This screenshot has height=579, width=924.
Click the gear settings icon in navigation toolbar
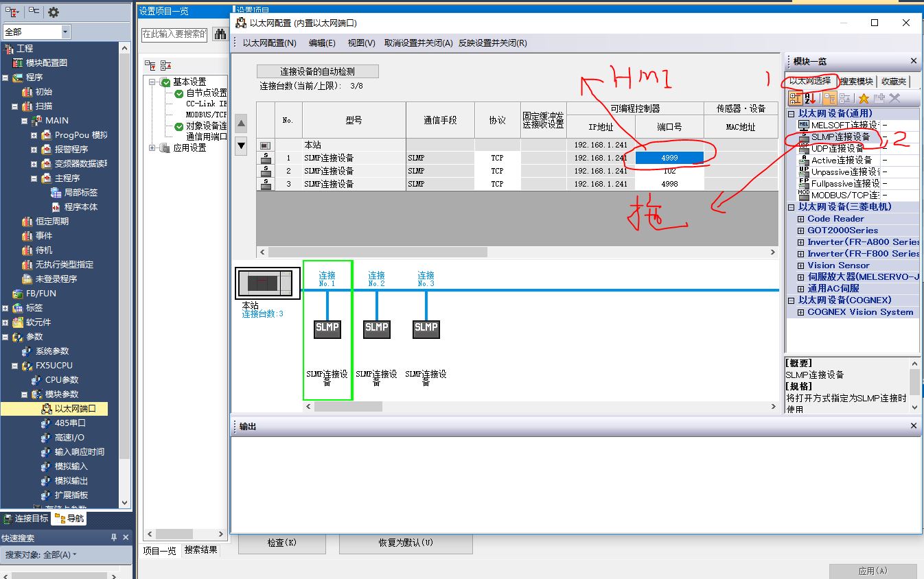(54, 12)
